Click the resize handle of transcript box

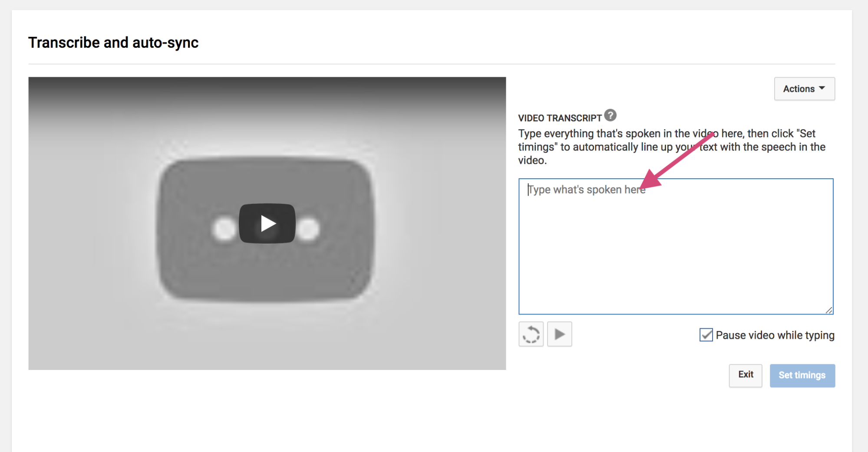pyautogui.click(x=828, y=310)
